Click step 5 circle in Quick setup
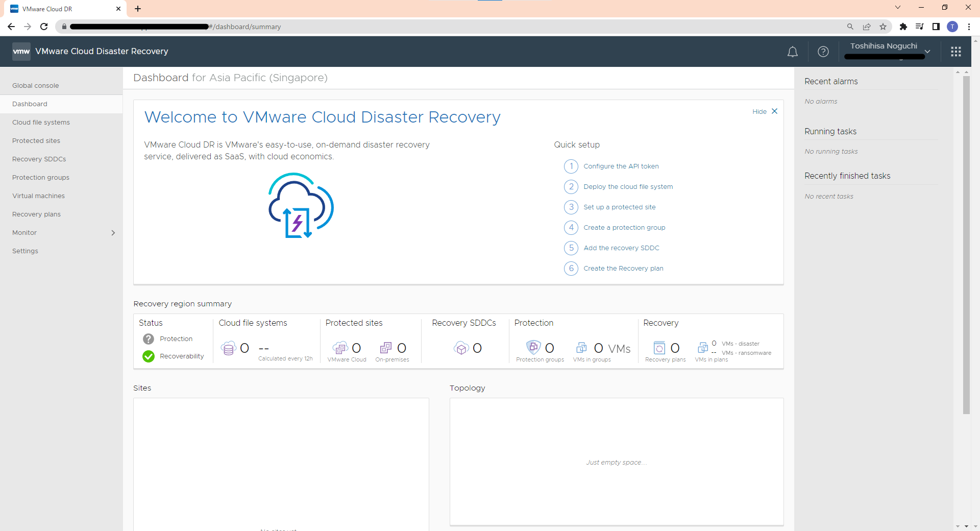 click(571, 248)
